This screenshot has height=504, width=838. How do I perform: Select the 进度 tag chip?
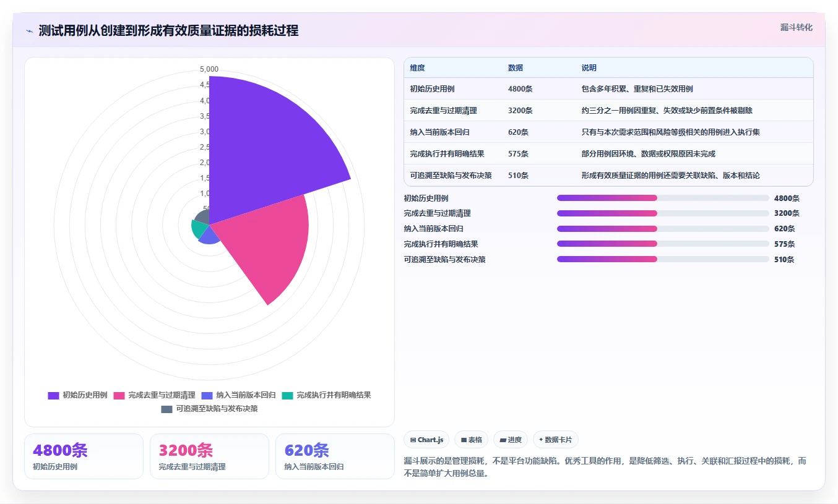(x=511, y=440)
